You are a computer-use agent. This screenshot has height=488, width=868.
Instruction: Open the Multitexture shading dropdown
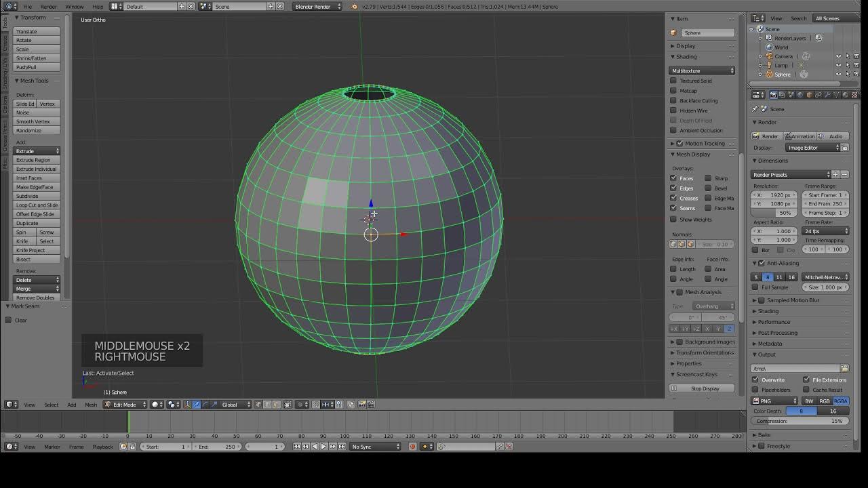[x=703, y=70]
